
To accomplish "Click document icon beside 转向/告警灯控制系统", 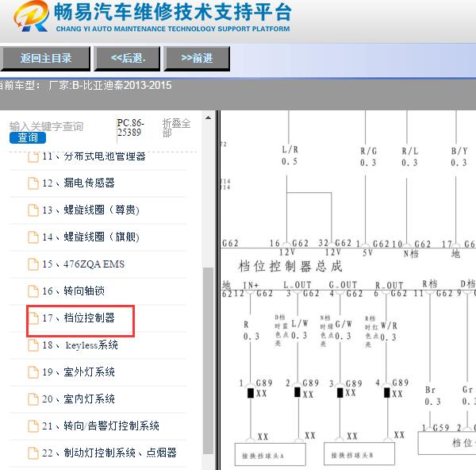I will click(33, 426).
